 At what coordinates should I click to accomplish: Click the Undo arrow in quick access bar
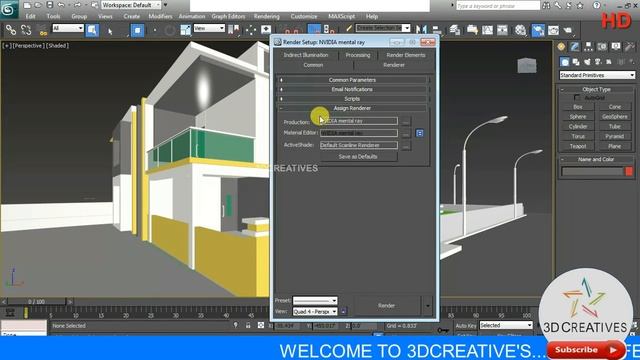(x=61, y=5)
